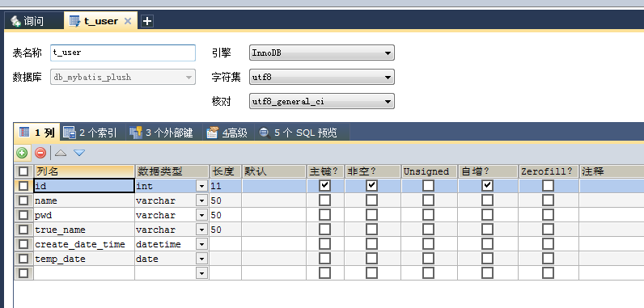The image size is (644, 308).
Task: Open the 4高级 advanced tab
Action: [227, 133]
